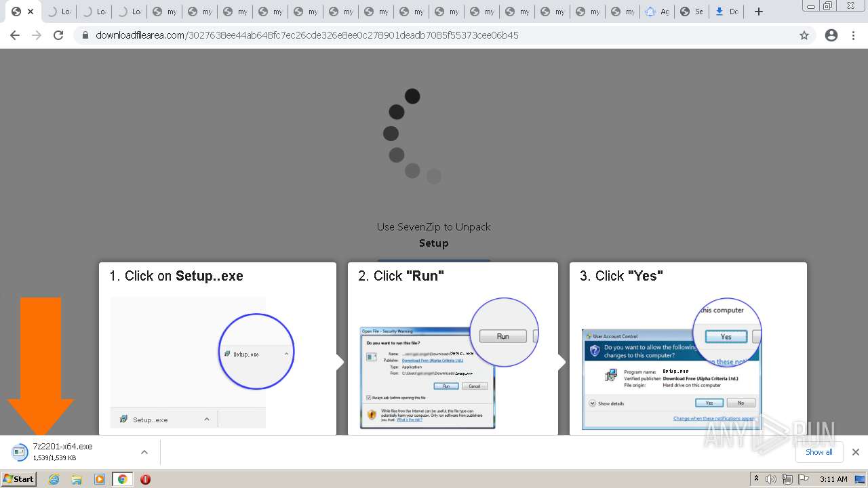This screenshot has height=488, width=868.
Task: Open the Chrome three-dot menu
Action: 853,35
